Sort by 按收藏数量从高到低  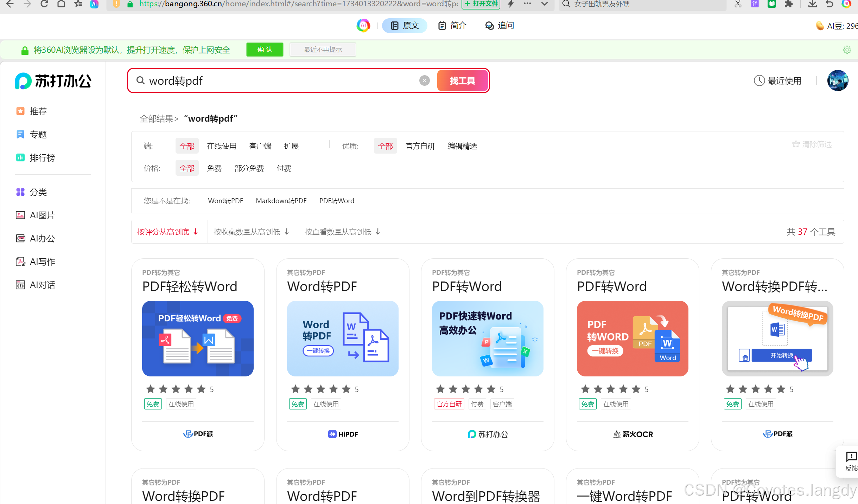pyautogui.click(x=251, y=232)
